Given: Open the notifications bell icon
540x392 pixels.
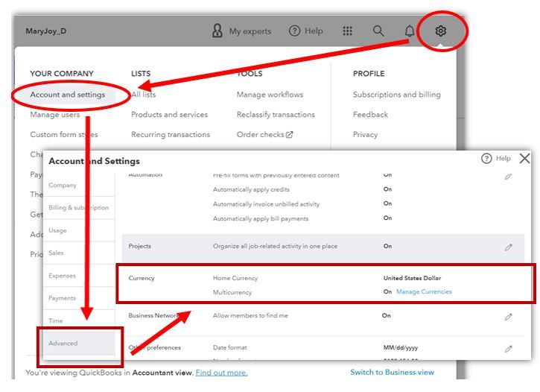Looking at the screenshot, I should [x=409, y=31].
